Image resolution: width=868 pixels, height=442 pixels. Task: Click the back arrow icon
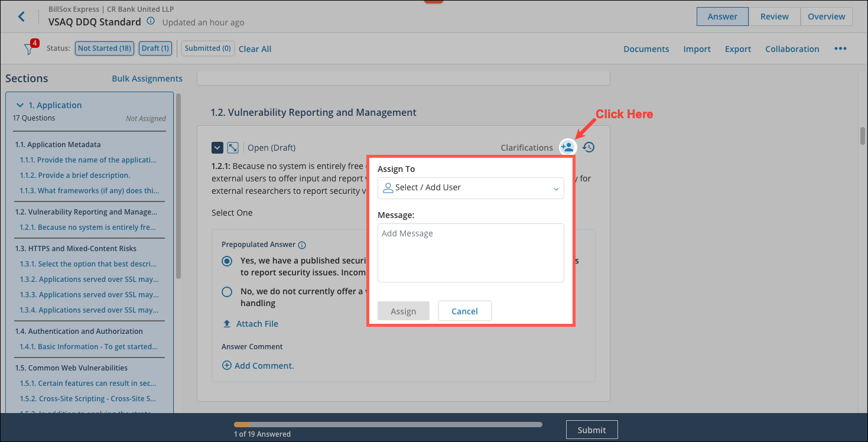point(22,17)
